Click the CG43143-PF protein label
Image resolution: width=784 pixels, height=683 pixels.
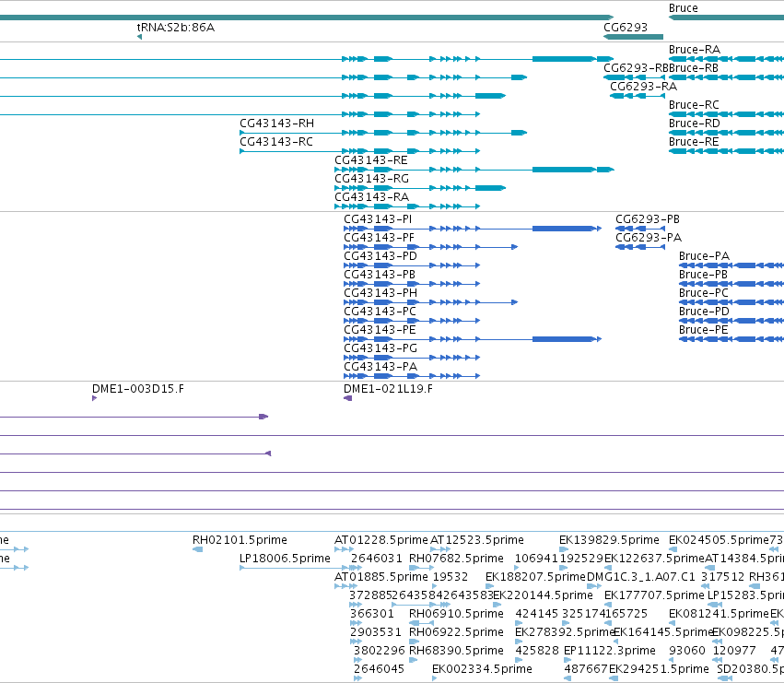click(379, 238)
